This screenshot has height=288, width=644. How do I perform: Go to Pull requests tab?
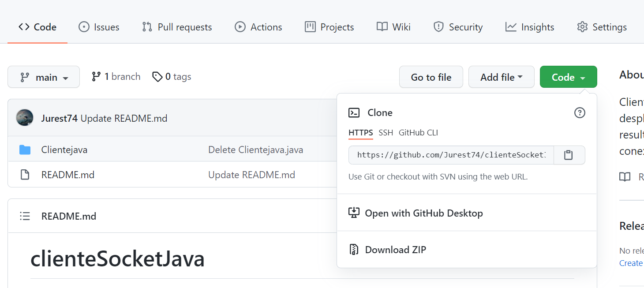(177, 27)
